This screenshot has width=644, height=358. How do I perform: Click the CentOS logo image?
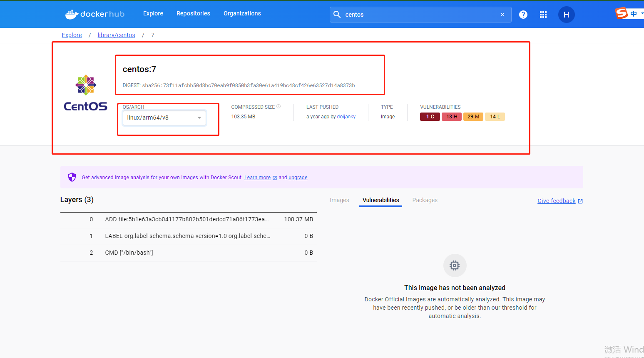point(85,93)
